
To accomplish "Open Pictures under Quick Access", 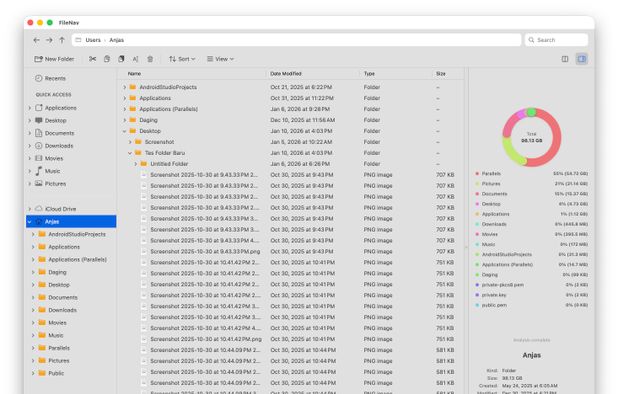I will pos(51,183).
